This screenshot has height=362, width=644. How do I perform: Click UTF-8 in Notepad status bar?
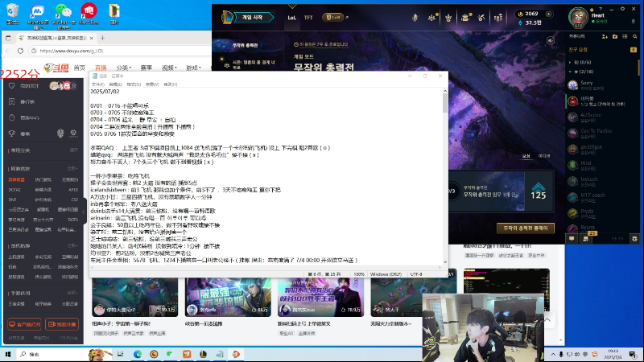(x=416, y=274)
